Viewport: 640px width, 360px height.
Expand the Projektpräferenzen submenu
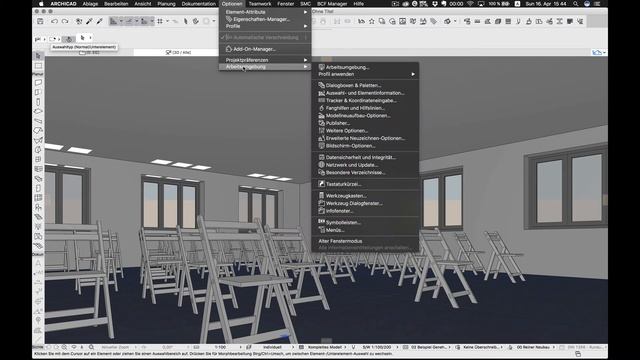(x=265, y=60)
